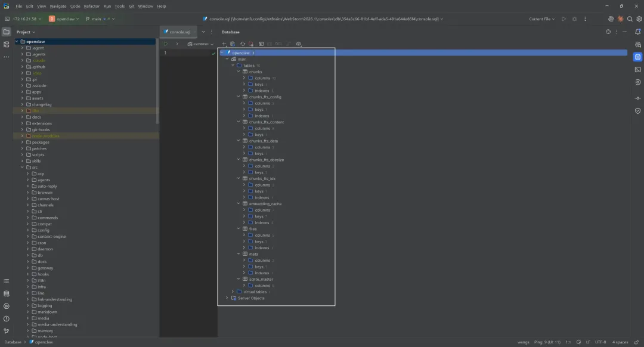Open the Git menu
This screenshot has height=347, width=644.
click(x=131, y=6)
